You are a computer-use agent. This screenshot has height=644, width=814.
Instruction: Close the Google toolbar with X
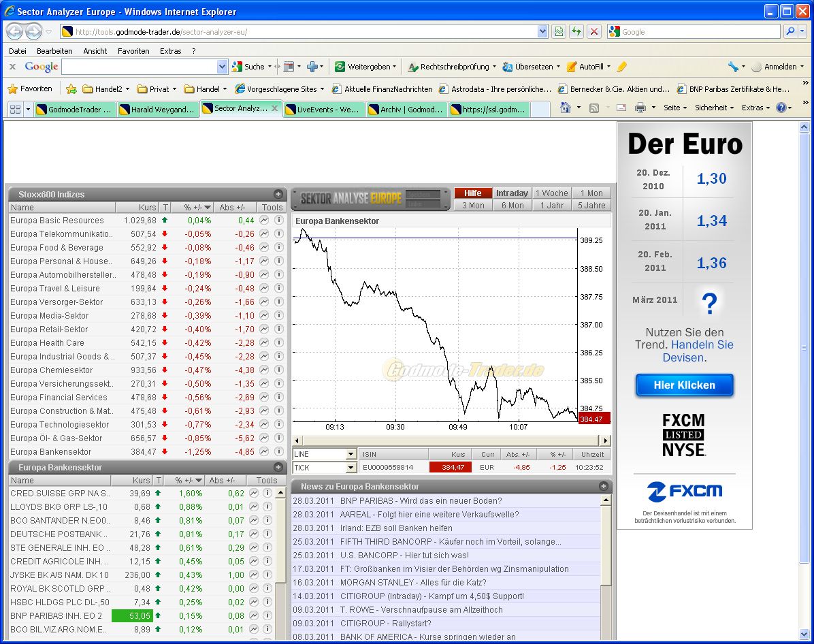(x=12, y=67)
